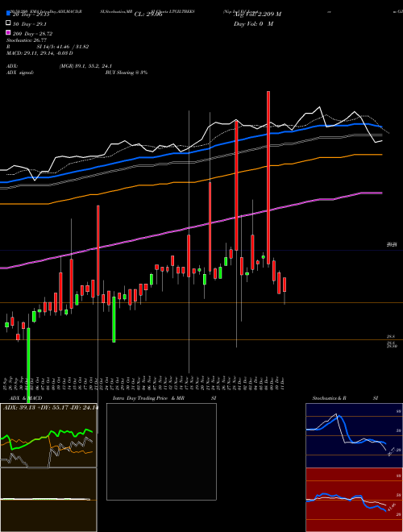The height and width of the screenshot is (532, 403).
Task: Select the '200 Day = 28.72' legend text
Action: tap(32, 33)
